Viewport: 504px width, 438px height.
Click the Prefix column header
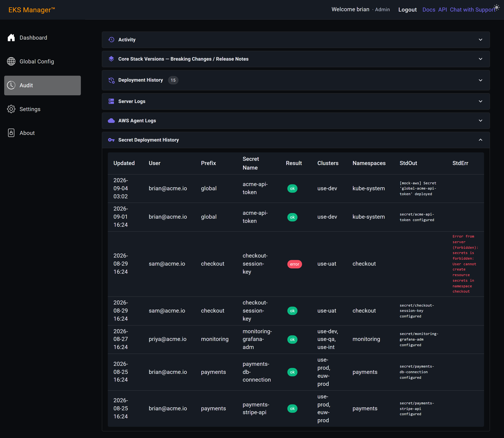pyautogui.click(x=208, y=163)
